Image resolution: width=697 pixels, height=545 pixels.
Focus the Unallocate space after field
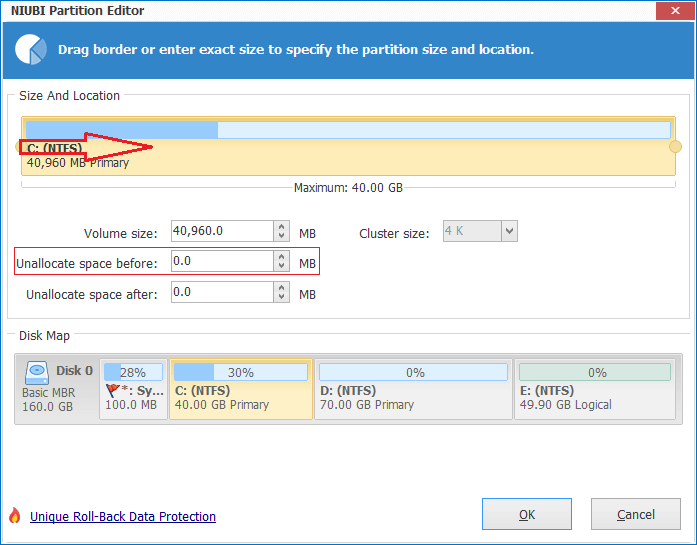222,292
